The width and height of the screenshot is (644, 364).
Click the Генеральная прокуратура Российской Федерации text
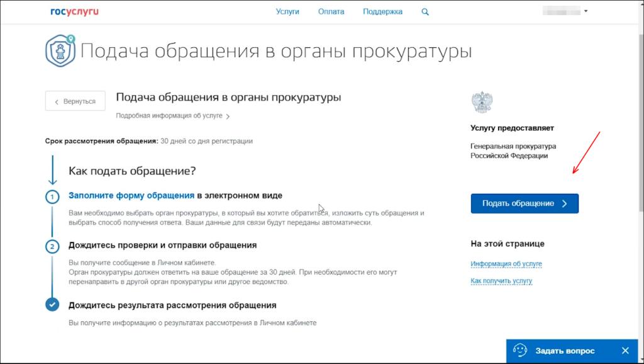click(513, 151)
